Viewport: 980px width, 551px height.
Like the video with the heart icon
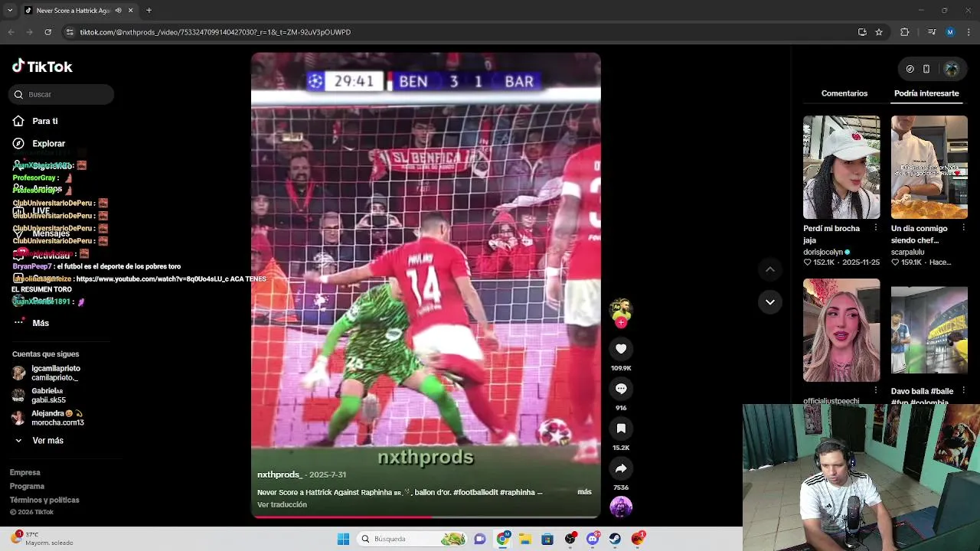tap(621, 349)
